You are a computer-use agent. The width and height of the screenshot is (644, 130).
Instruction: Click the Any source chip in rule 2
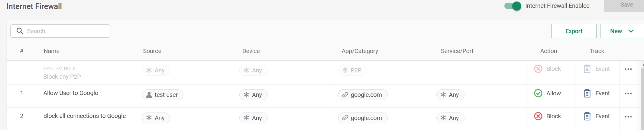[x=156, y=118]
